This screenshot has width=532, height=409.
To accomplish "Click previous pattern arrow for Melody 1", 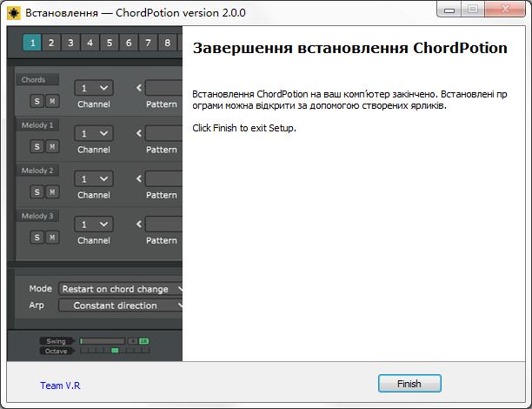I will 138,133.
